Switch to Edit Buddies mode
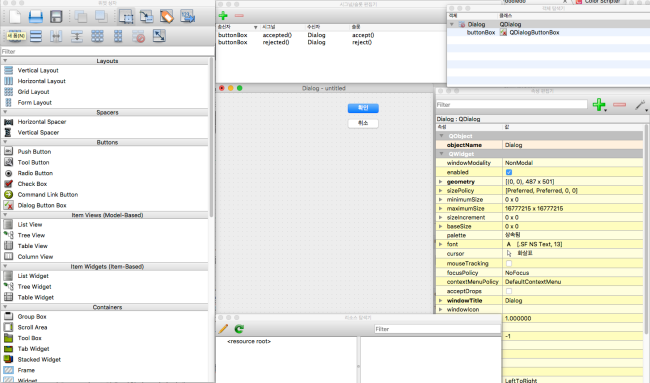Screen dimensions: 650x383 click(x=167, y=17)
